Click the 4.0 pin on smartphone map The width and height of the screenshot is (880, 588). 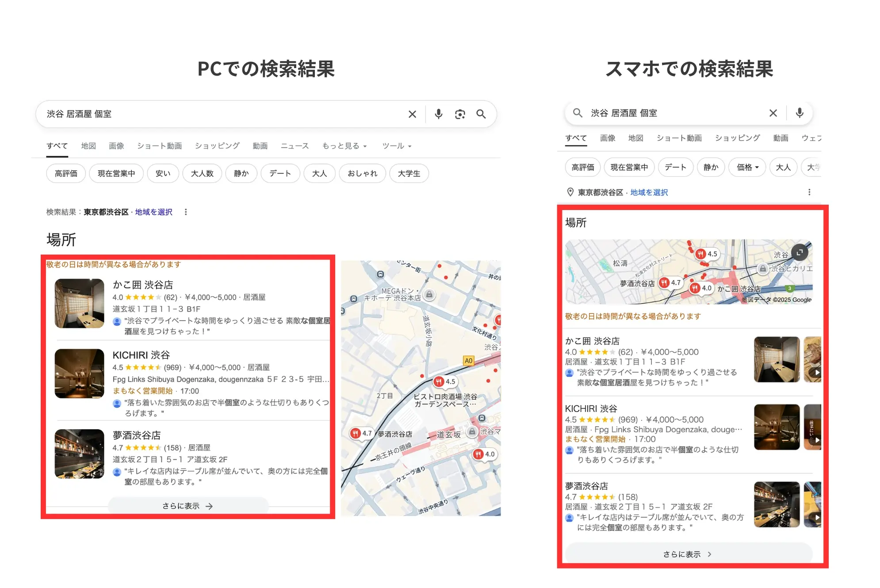[x=701, y=288]
